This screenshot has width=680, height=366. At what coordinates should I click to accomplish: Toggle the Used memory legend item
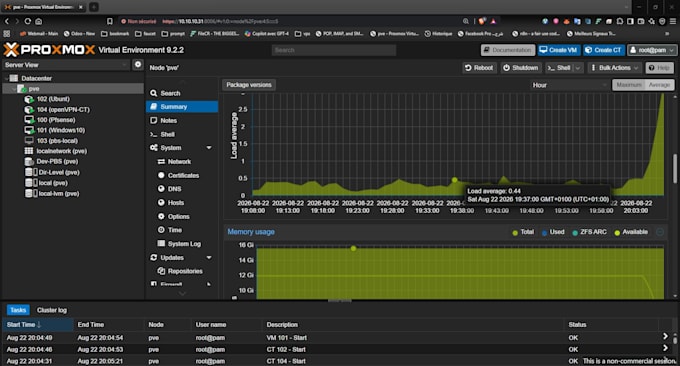553,232
